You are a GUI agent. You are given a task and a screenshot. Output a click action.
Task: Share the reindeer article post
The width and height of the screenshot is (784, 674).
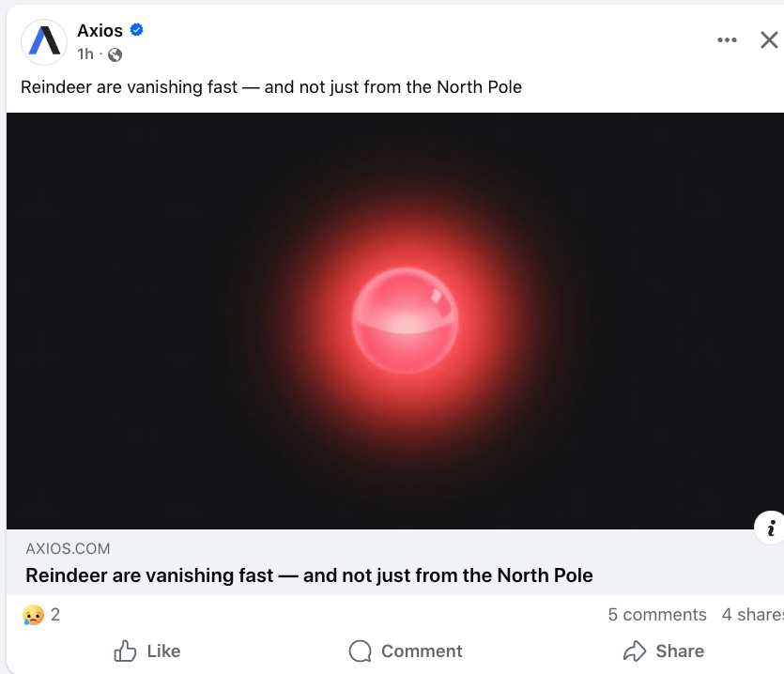pos(663,651)
